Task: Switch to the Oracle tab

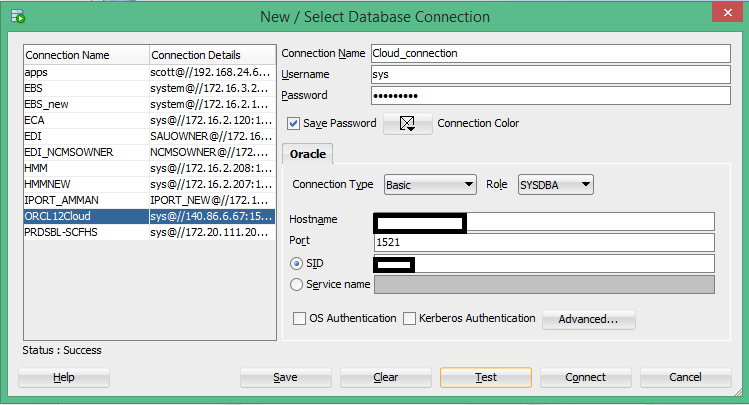Action: [x=308, y=155]
